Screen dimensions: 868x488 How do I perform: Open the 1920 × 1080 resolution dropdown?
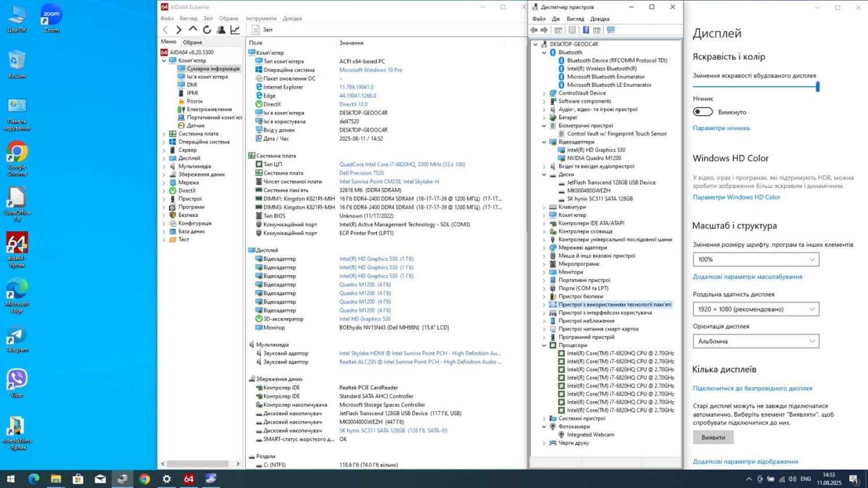756,309
